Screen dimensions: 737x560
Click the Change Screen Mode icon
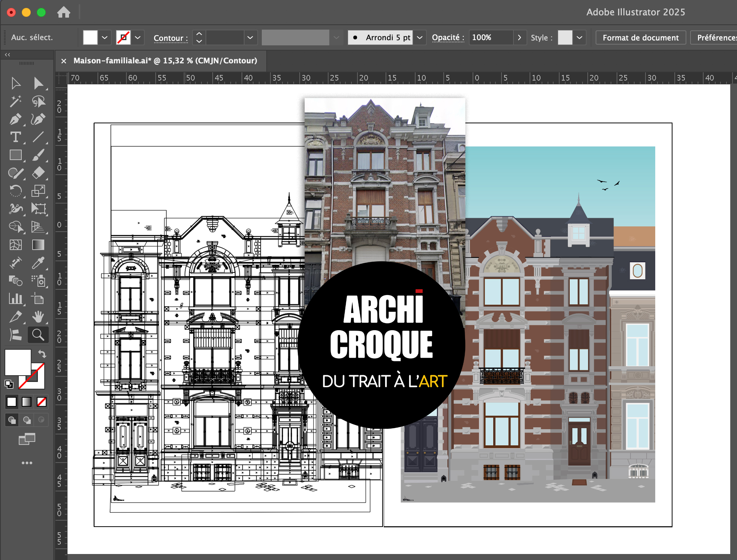(27, 439)
